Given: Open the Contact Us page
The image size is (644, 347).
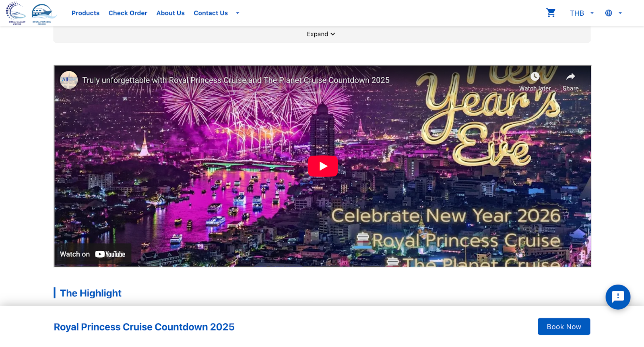Looking at the screenshot, I should 211,13.
